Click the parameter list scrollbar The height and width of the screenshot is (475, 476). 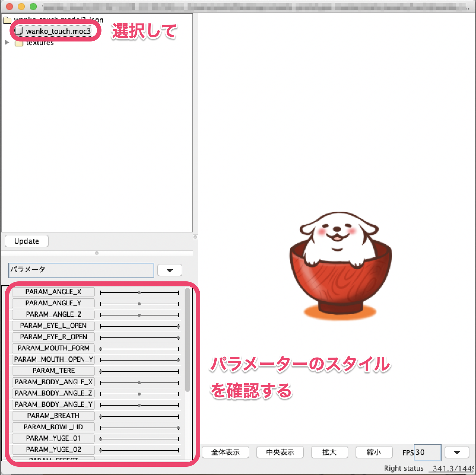[x=187, y=339]
